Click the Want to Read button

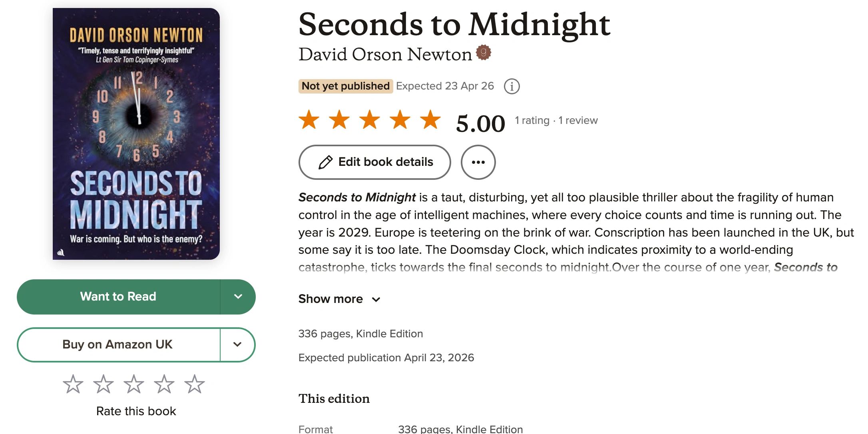118,297
